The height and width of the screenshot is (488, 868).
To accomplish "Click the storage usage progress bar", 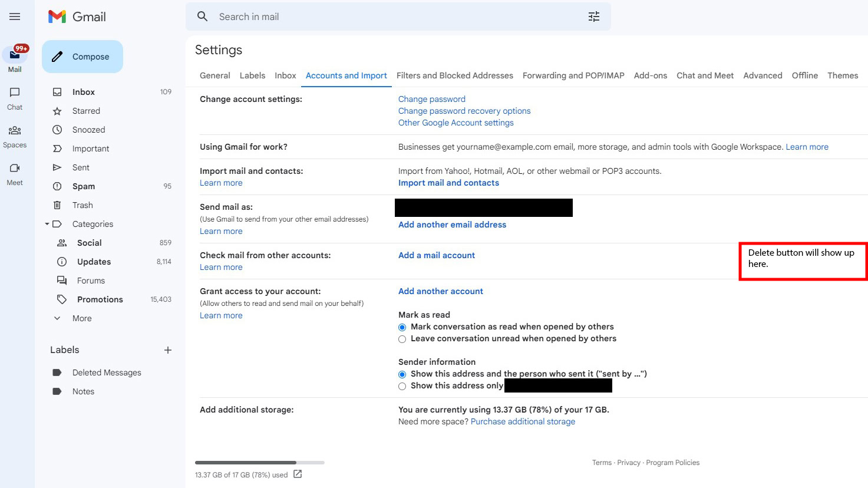I will coord(259,463).
